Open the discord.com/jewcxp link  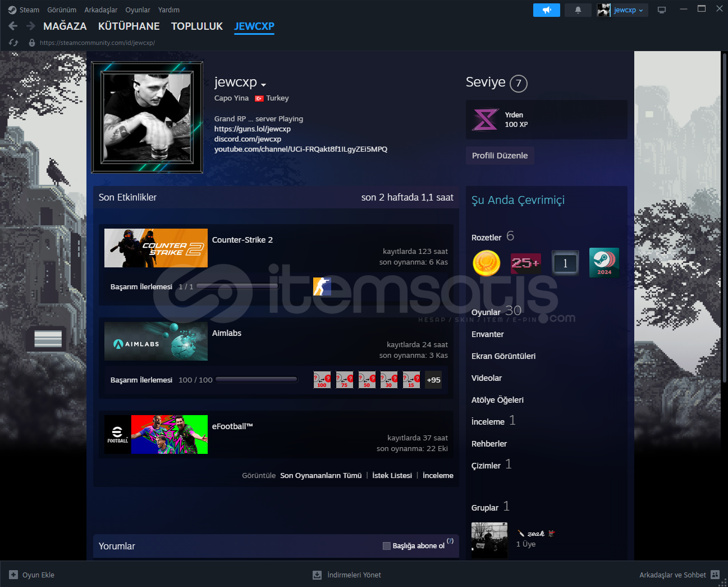(248, 139)
